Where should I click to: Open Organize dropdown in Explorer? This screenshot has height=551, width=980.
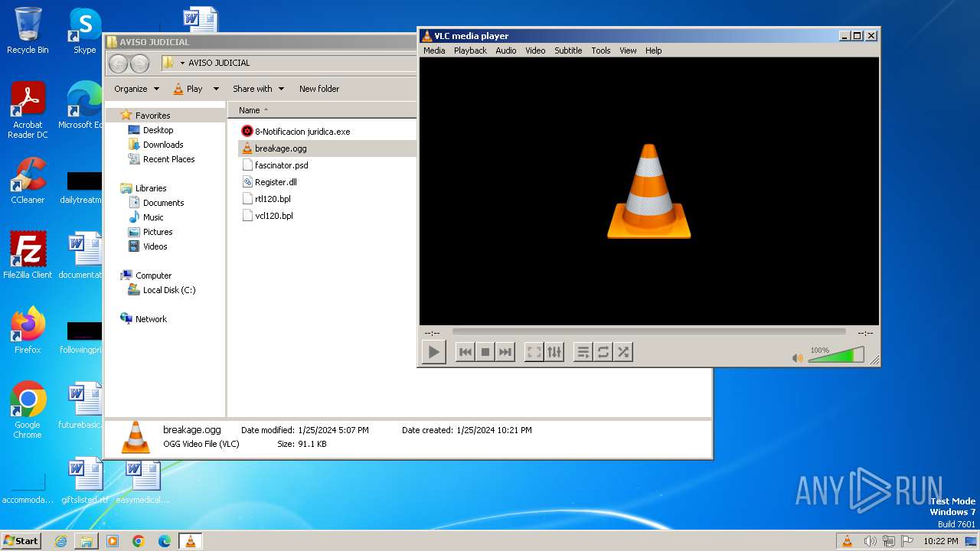(x=136, y=89)
